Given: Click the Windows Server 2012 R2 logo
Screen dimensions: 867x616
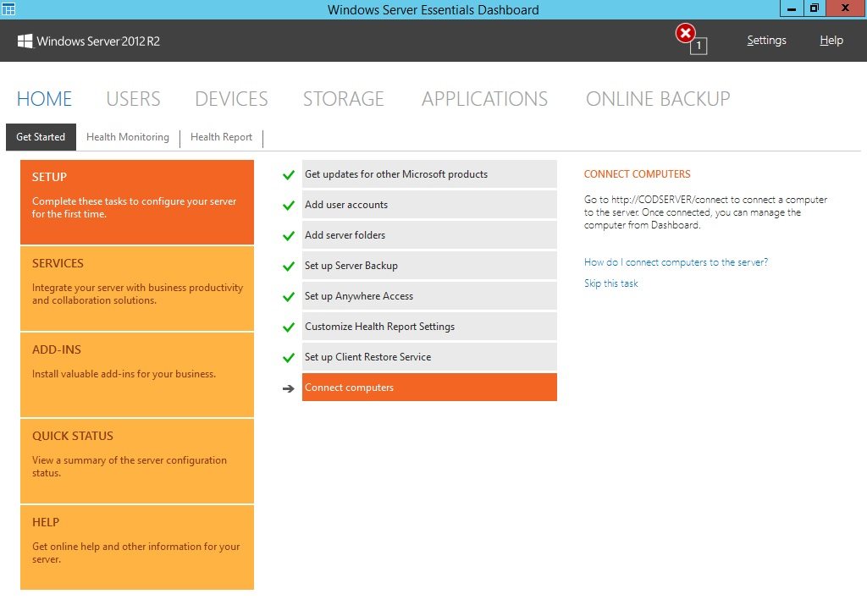Looking at the screenshot, I should click(x=88, y=41).
